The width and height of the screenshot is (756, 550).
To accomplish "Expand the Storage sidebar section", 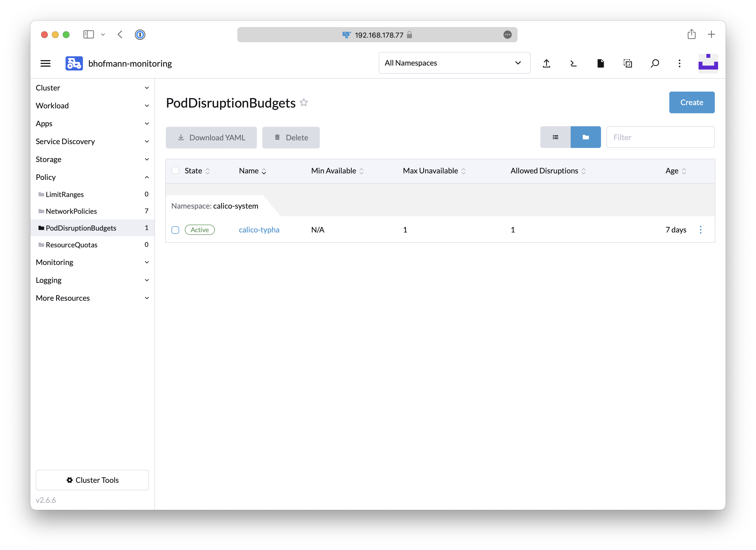I will coord(92,159).
